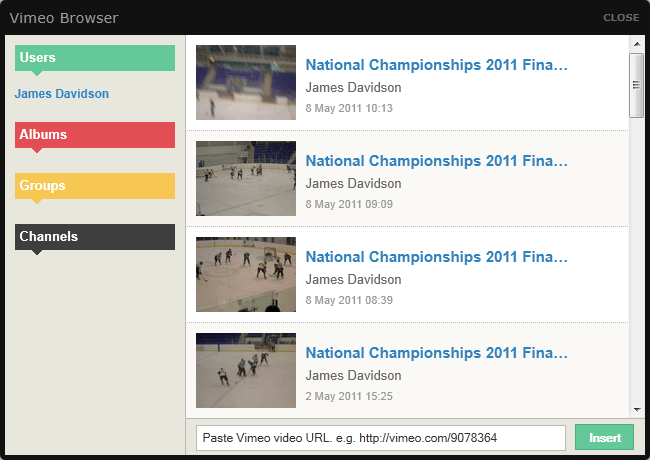
Task: Expand the Albums section header
Action: click(x=95, y=135)
